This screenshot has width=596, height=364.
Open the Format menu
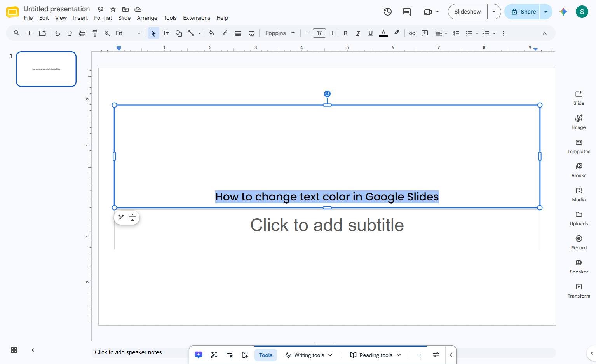click(103, 18)
